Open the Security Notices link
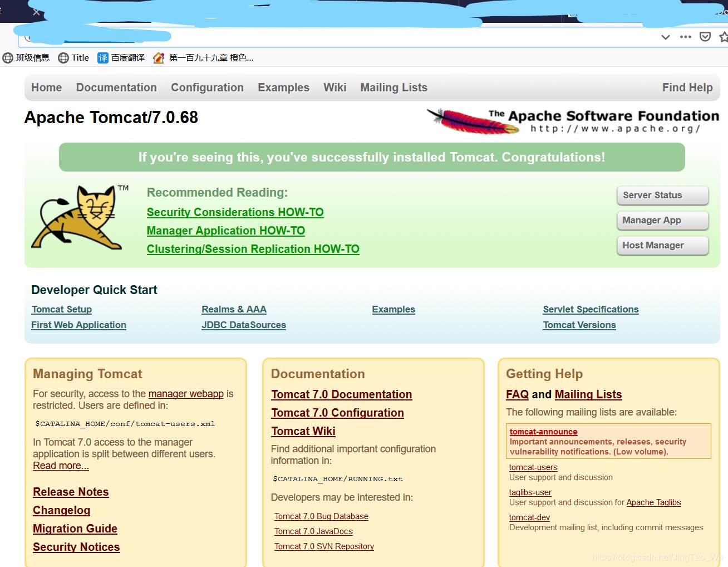This screenshot has width=728, height=567. [x=76, y=547]
